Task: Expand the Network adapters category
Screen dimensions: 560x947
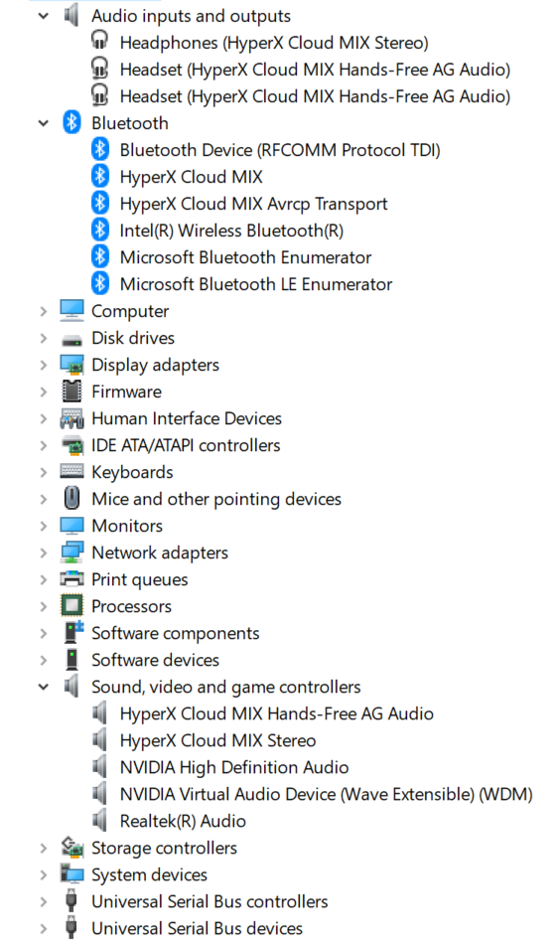Action: click(x=43, y=553)
